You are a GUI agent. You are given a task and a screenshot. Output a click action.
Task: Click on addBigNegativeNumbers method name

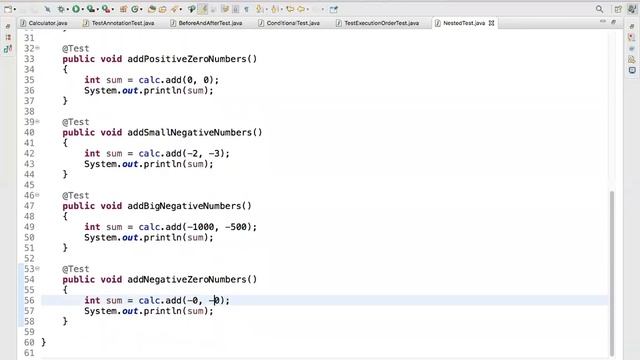(x=184, y=206)
